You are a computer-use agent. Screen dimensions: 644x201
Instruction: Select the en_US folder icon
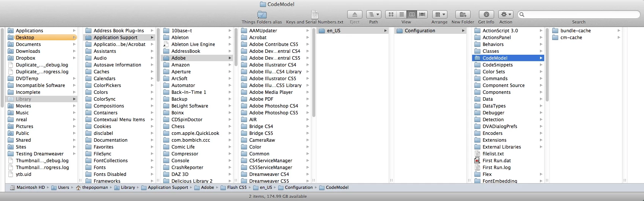coord(322,31)
